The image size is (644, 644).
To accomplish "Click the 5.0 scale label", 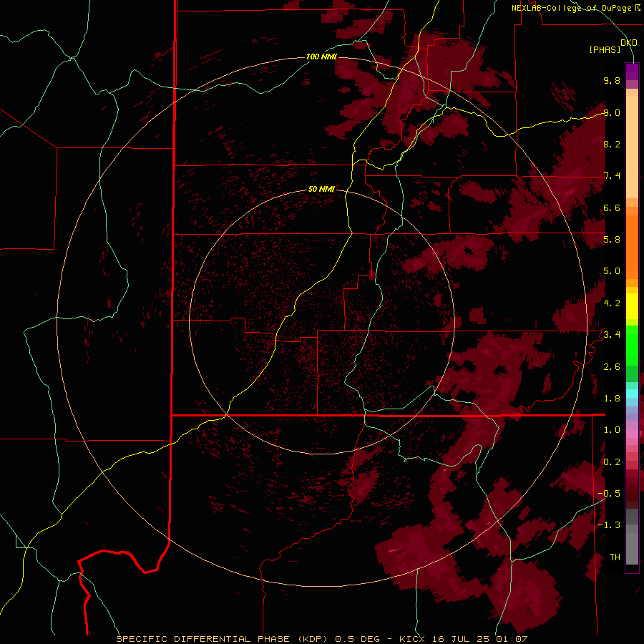I will [x=612, y=271].
